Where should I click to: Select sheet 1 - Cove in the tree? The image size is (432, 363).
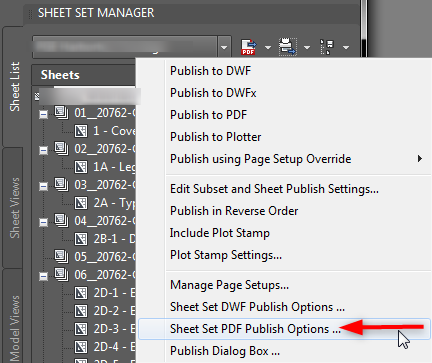pos(114,131)
